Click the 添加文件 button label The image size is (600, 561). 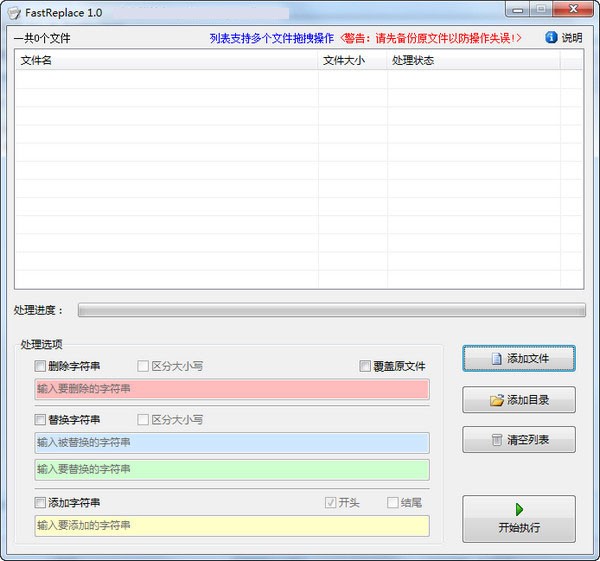528,359
